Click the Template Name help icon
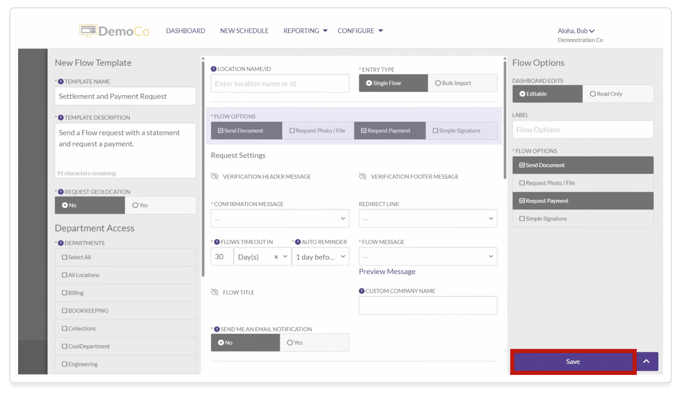 [x=61, y=82]
